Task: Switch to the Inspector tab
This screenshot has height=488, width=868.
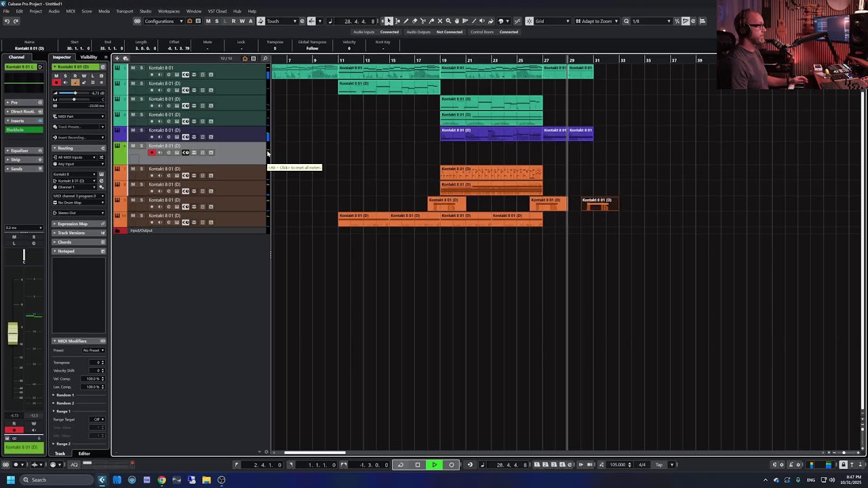Action: [62, 57]
